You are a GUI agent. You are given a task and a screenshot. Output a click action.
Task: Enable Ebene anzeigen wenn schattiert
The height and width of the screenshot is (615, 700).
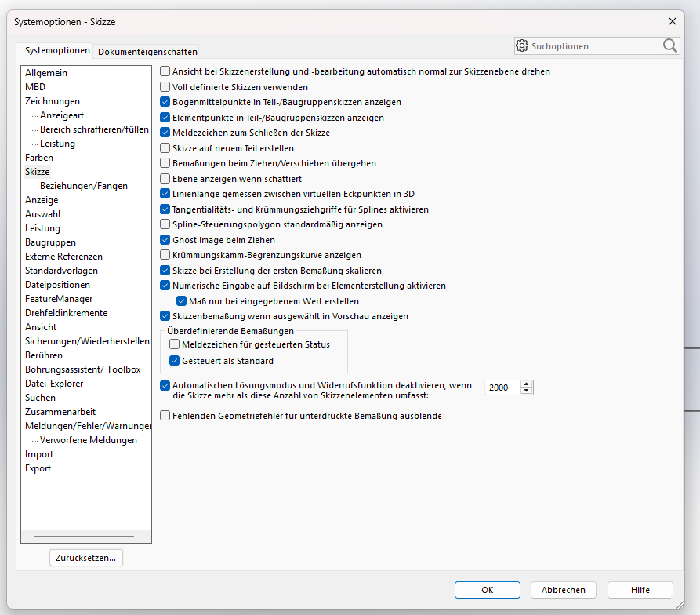165,179
